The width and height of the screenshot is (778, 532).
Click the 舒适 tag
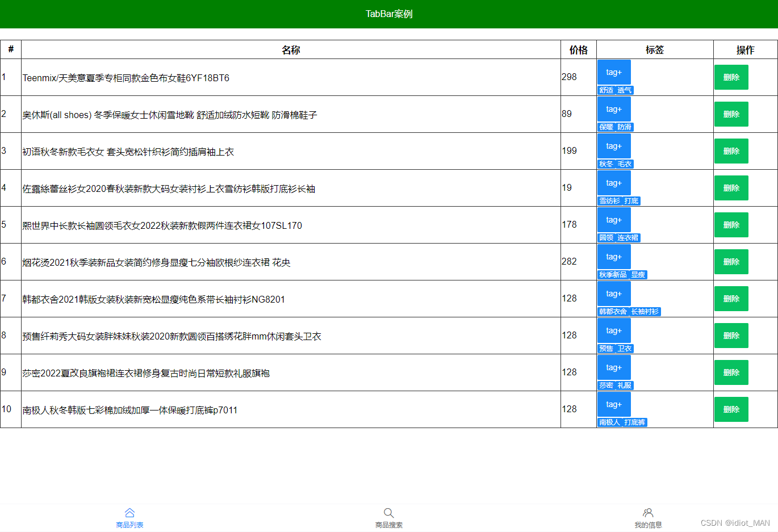[x=606, y=90]
